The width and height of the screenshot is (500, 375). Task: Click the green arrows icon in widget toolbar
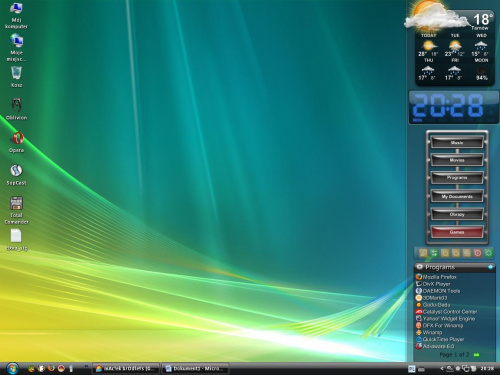434,253
